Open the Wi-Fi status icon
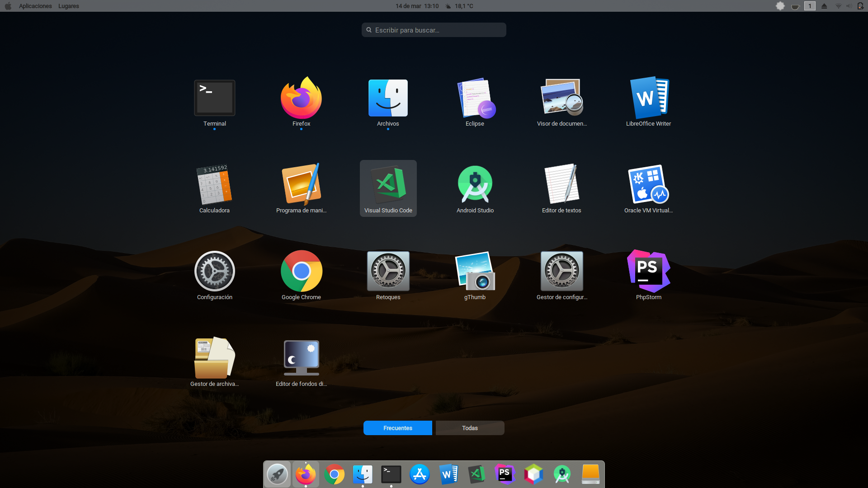 (839, 6)
